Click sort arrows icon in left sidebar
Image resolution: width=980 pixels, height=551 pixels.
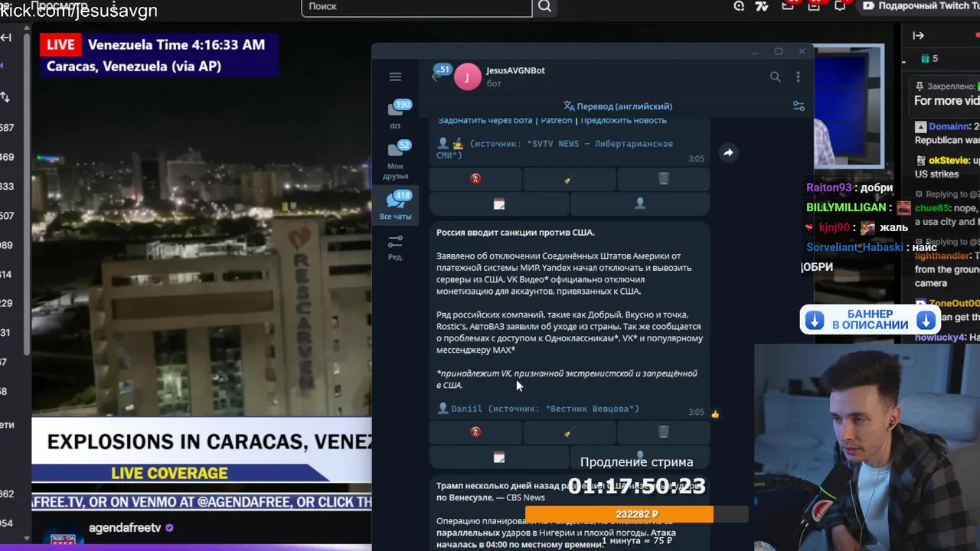click(x=5, y=97)
